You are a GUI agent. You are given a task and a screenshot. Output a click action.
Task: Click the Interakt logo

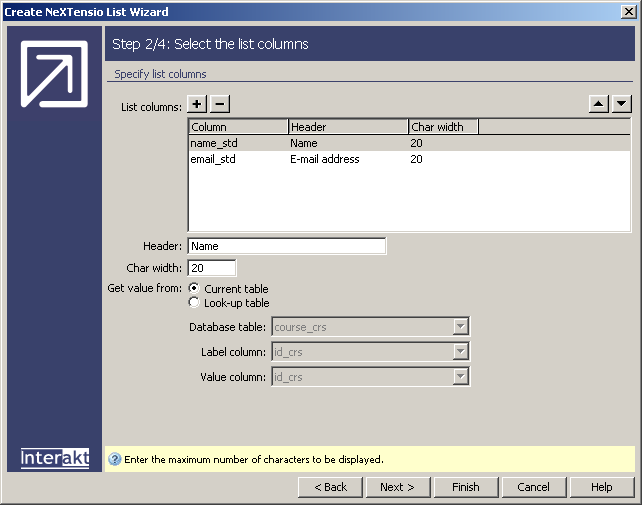tap(55, 458)
